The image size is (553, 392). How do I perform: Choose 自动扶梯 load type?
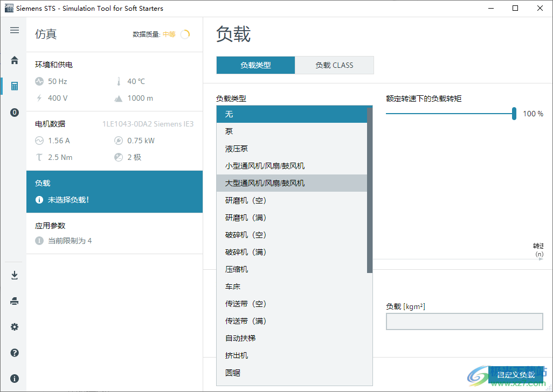[292, 339]
